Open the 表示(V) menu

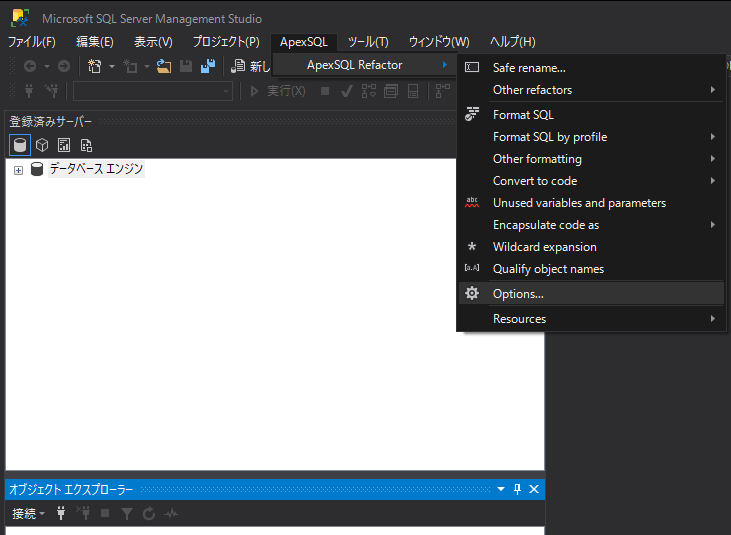153,42
